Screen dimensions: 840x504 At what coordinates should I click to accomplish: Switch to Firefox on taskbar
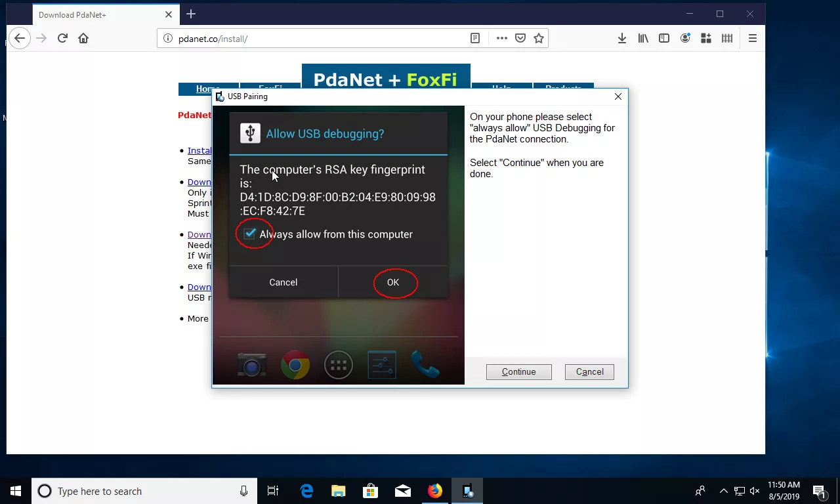[435, 491]
